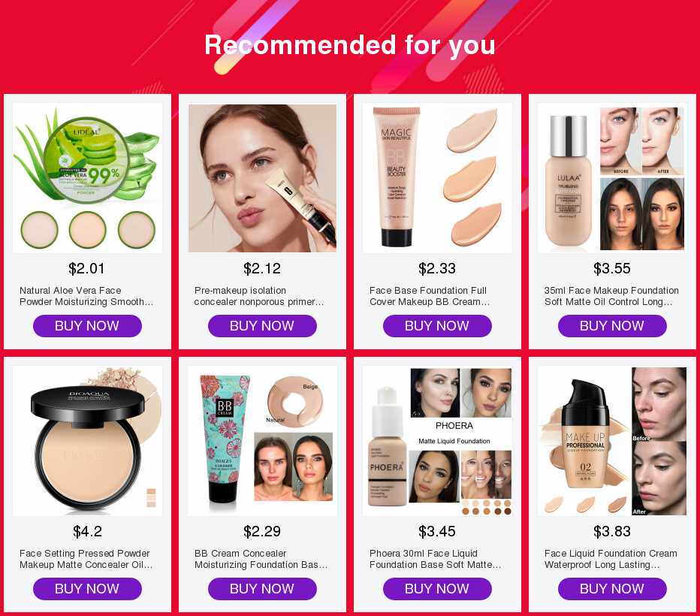Click the Recommended for you banner heading
Image resolution: width=700 pixels, height=616 pixels.
350,45
